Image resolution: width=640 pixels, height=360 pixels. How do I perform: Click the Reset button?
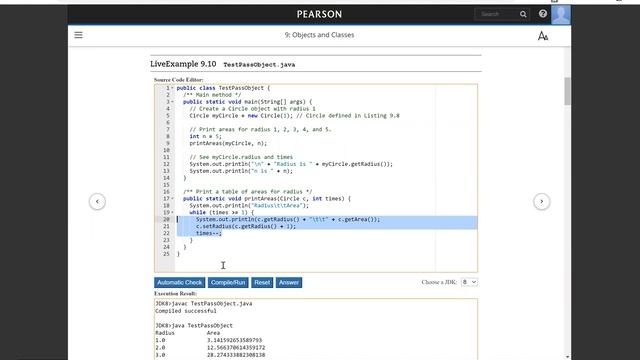[262, 282]
